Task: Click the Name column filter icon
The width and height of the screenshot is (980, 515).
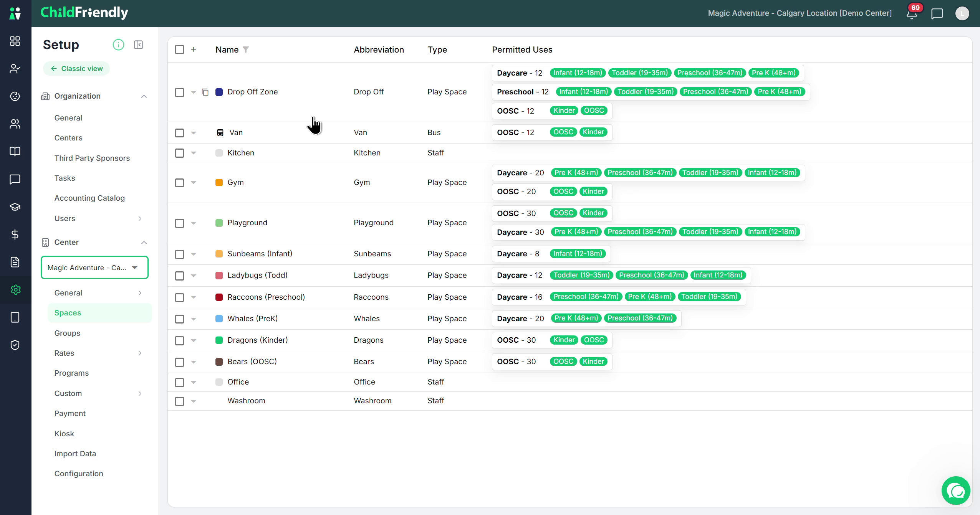Action: coord(246,50)
